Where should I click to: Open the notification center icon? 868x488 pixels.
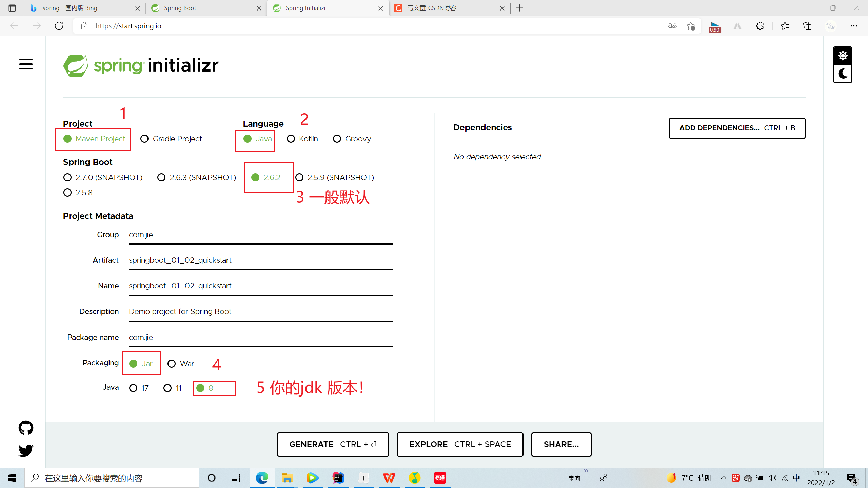[852, 478]
